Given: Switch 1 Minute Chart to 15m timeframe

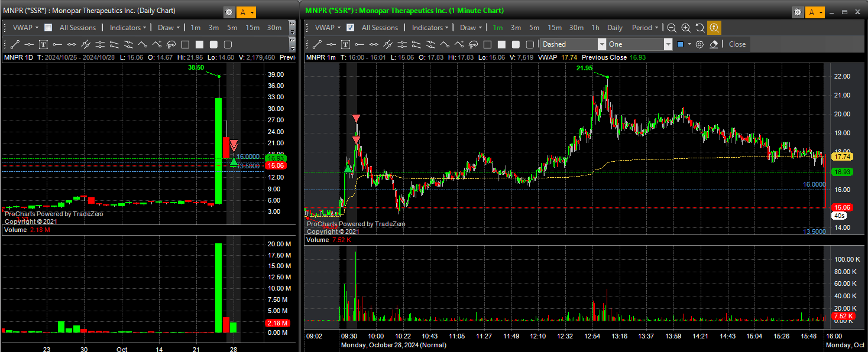Looking at the screenshot, I should 555,28.
